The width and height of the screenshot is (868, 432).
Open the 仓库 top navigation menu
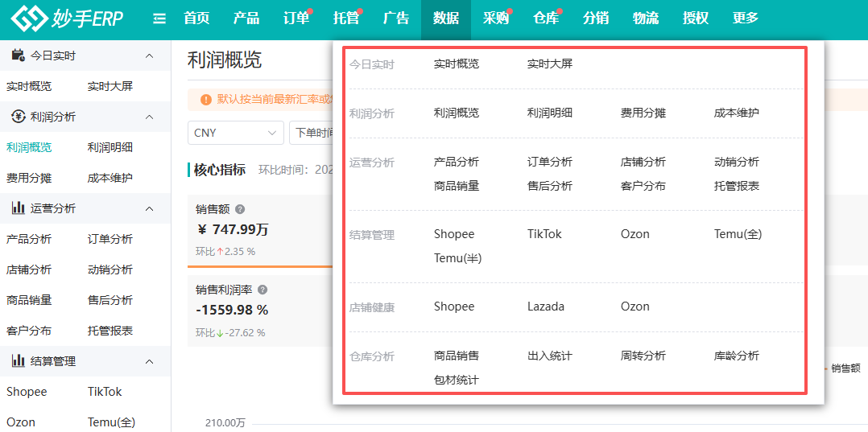click(546, 19)
